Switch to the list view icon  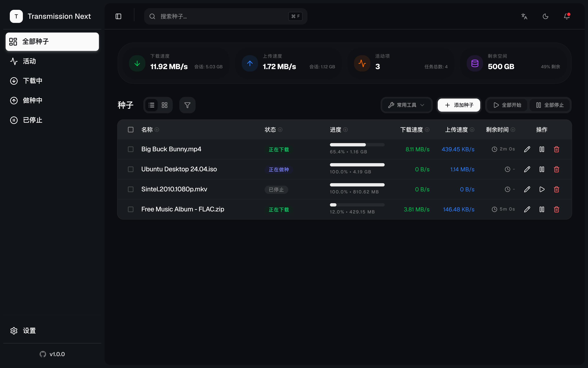point(151,105)
